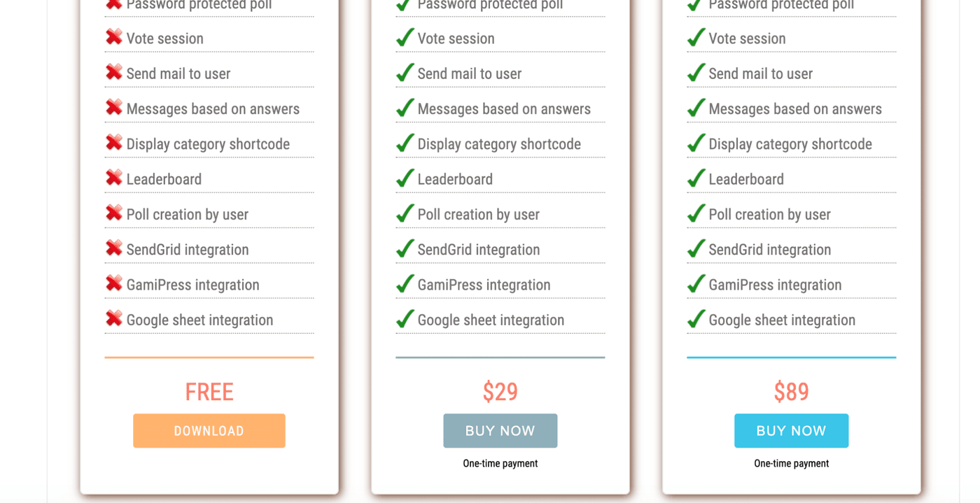Click green check beside right-plan Display category shortcode
980x503 pixels.
[696, 143]
